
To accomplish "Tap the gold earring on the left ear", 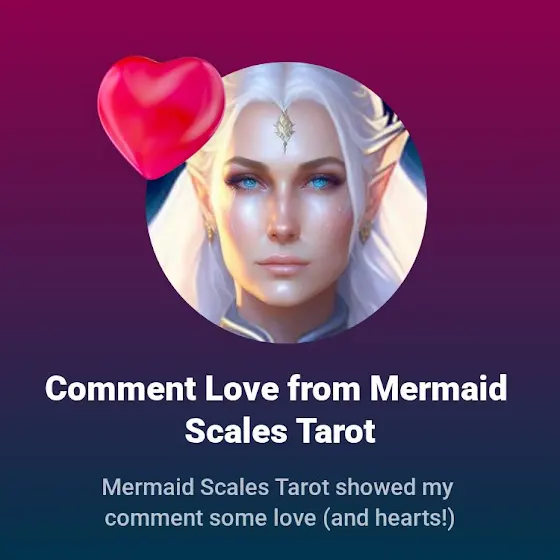I will [210, 231].
